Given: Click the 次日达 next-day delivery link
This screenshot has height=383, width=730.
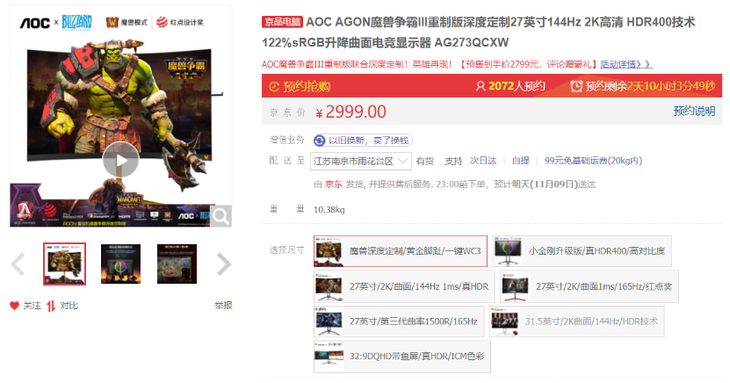Looking at the screenshot, I should coord(483,161).
